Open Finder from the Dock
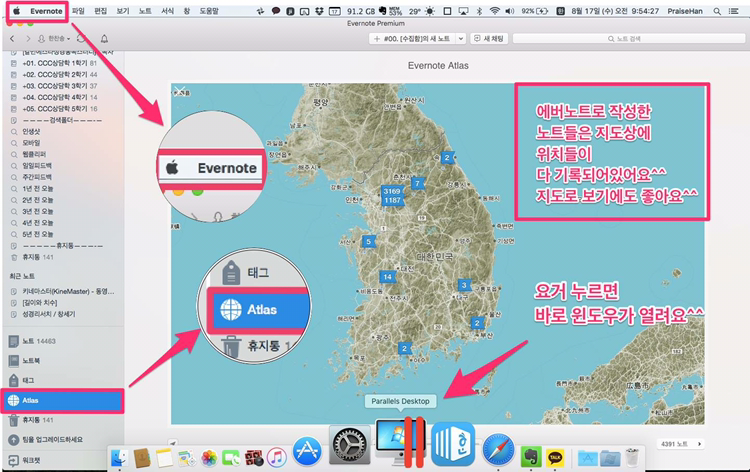 pos(119,459)
